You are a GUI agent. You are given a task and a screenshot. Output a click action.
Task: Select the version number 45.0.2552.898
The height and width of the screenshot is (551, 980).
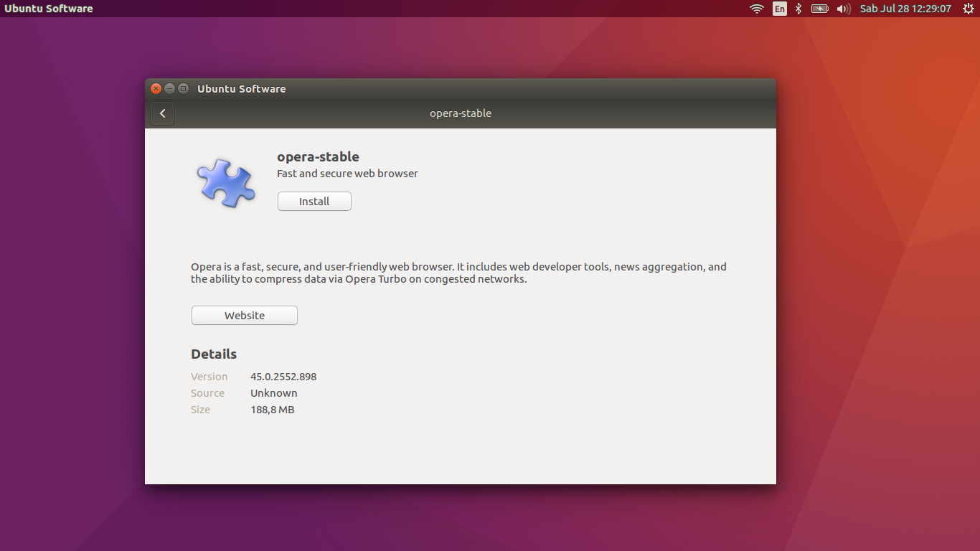click(x=282, y=376)
